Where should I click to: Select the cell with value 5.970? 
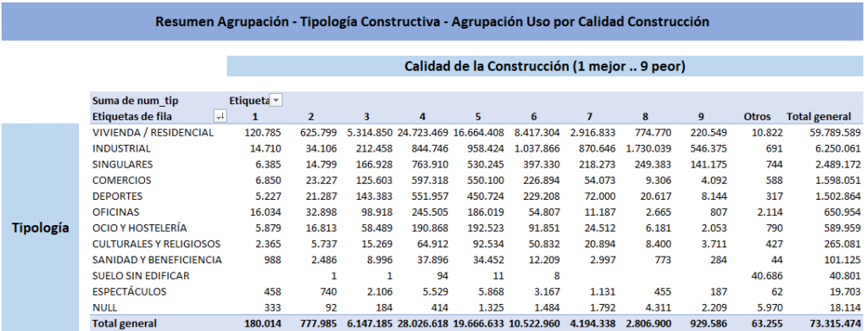[770, 308]
